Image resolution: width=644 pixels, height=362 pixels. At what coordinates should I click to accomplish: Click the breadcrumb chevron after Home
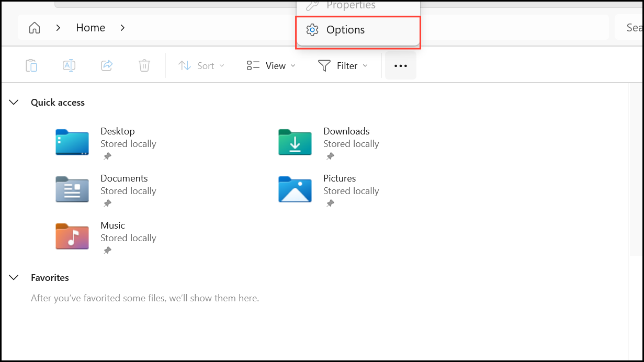click(x=122, y=27)
